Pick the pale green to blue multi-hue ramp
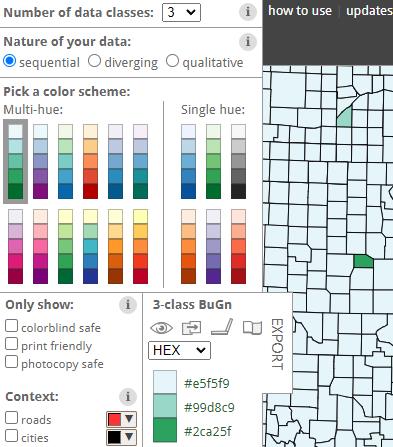The width and height of the screenshot is (393, 447). click(x=65, y=162)
